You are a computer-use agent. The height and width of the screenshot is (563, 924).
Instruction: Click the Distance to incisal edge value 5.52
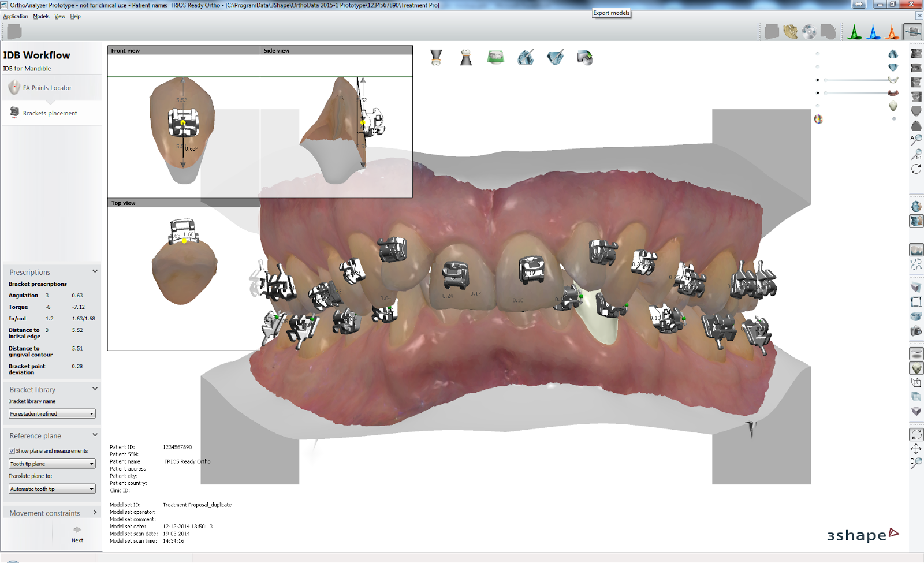(x=77, y=330)
